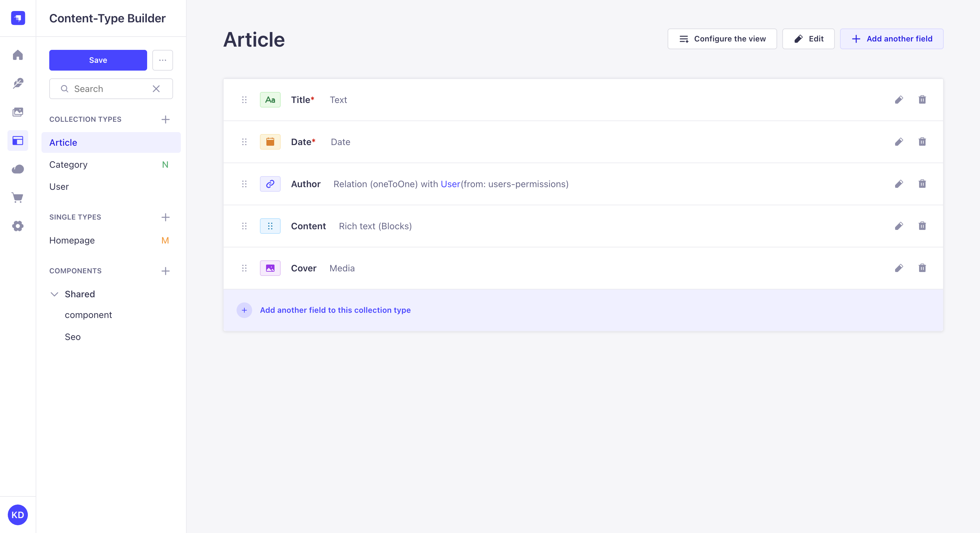
Task: Click Add another field to this collection type
Action: [335, 310]
